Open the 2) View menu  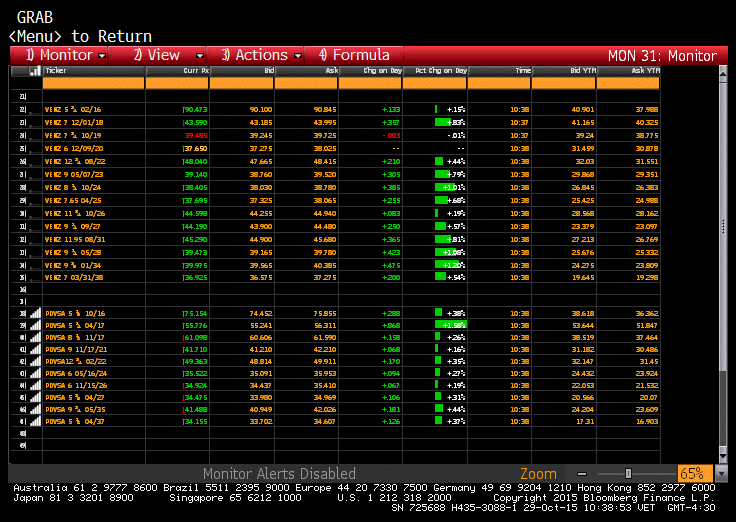pyautogui.click(x=157, y=55)
